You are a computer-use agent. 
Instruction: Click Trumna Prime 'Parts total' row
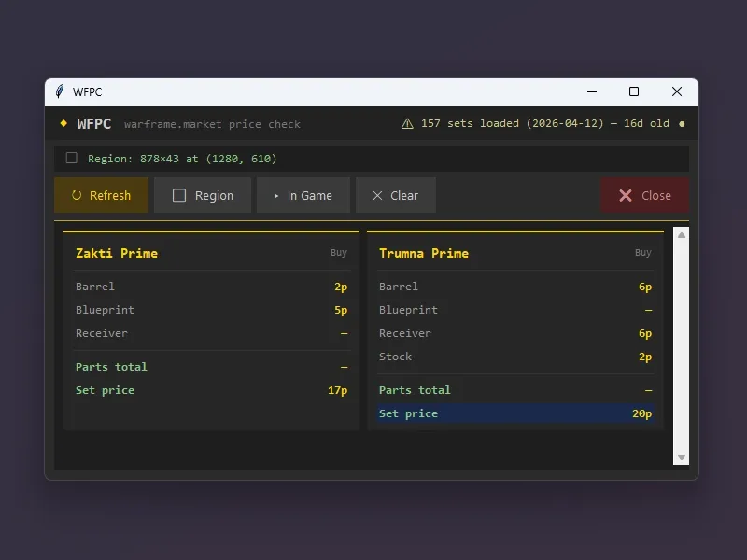tap(515, 390)
